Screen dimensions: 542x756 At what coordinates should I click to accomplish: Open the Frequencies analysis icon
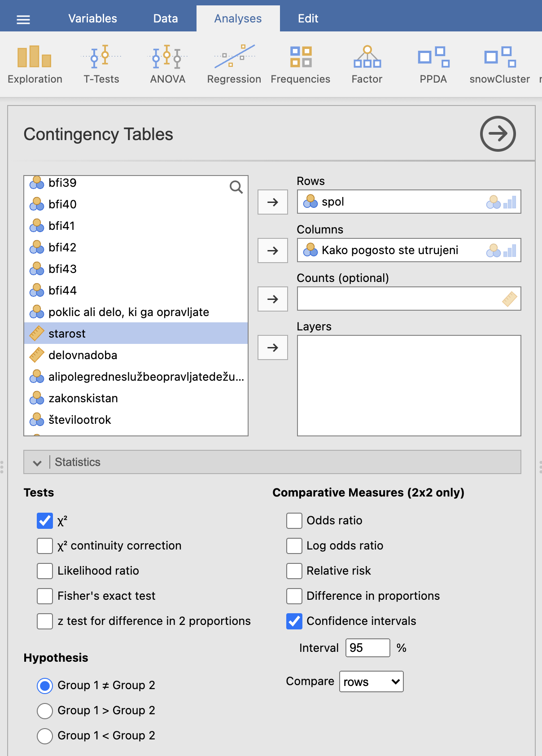[x=301, y=65]
